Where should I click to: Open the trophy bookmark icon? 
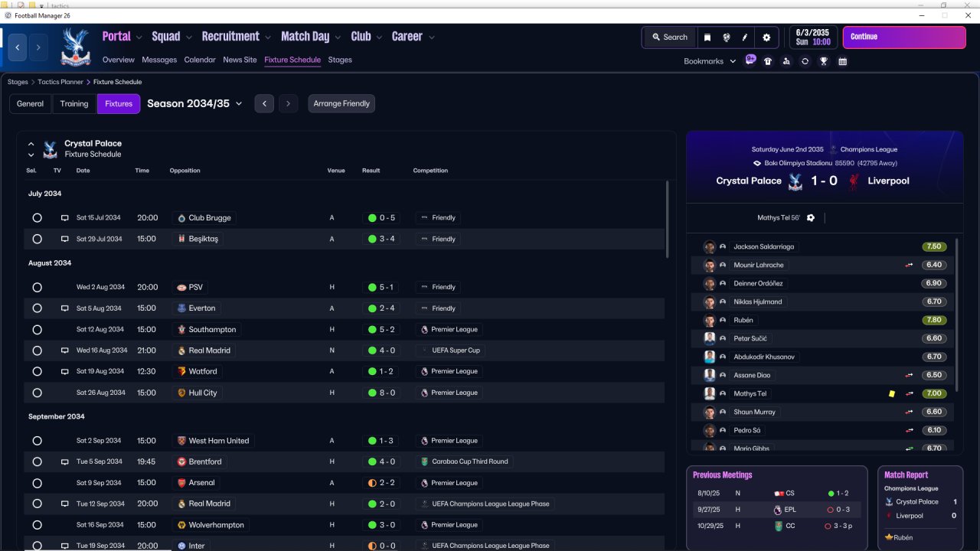coord(824,61)
